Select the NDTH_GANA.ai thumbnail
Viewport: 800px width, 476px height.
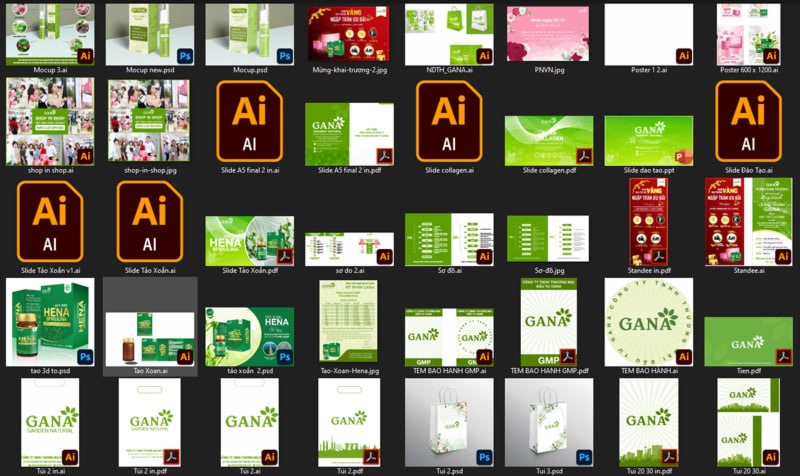point(449,34)
